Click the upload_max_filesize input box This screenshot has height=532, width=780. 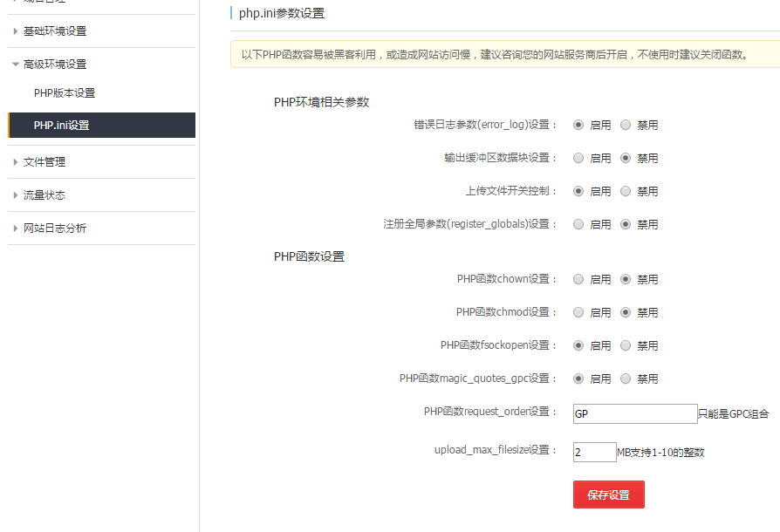click(x=594, y=452)
